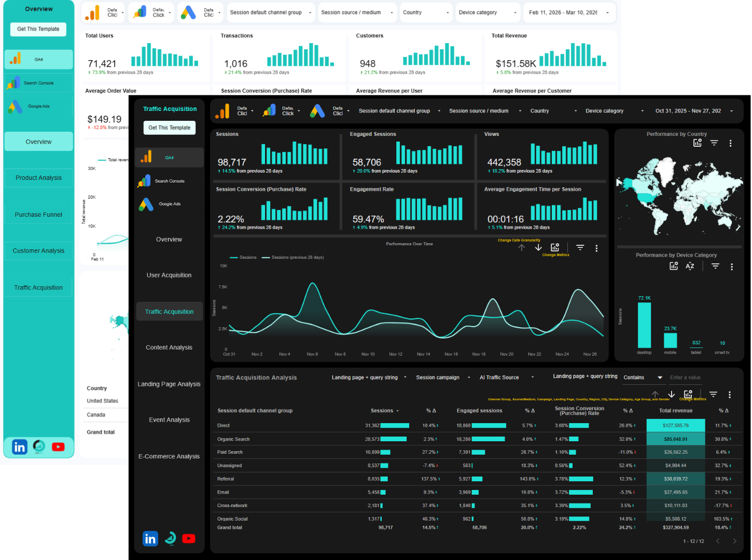
Task: Open LinkedIn icon in dark sidebar
Action: (150, 539)
